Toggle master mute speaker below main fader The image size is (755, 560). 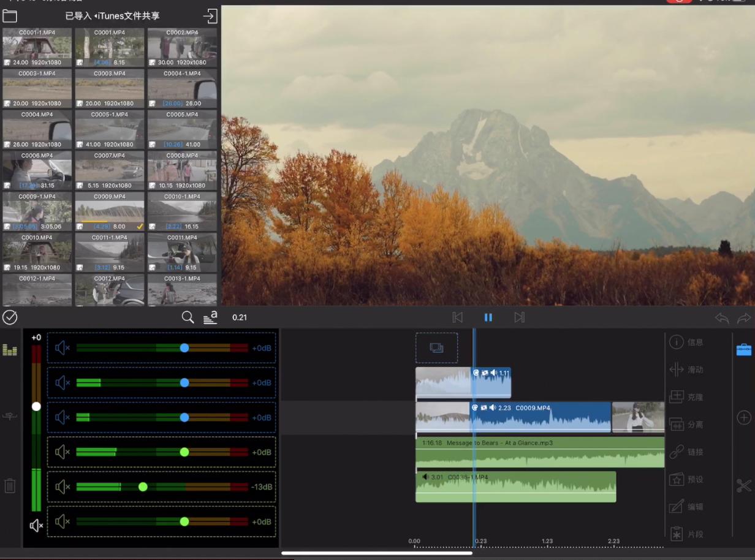(36, 526)
